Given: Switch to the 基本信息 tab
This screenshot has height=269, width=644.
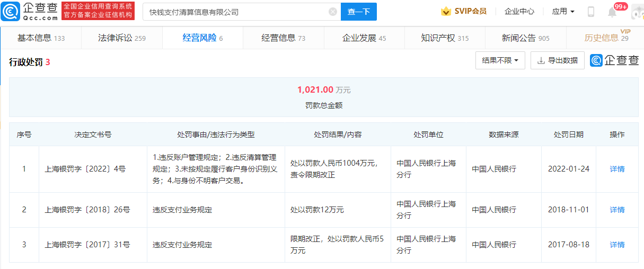Looking at the screenshot, I should [41, 38].
